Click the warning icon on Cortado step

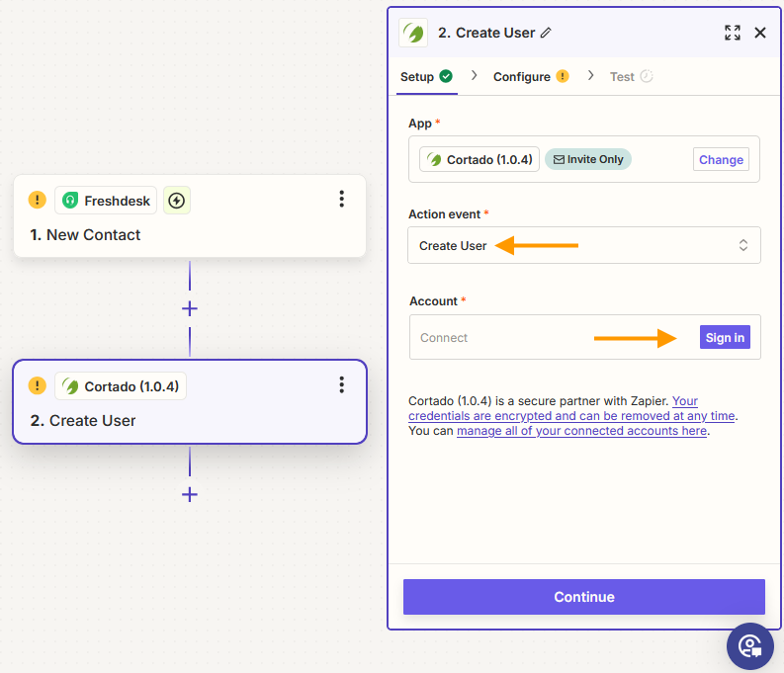pos(37,385)
